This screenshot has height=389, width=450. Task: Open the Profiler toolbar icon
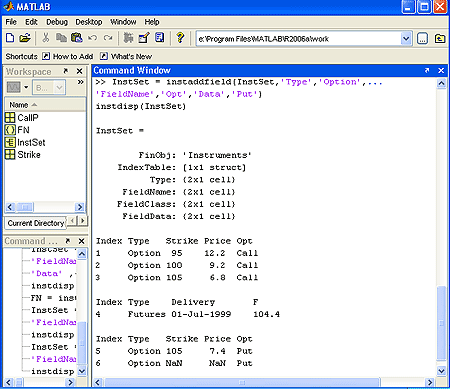point(160,38)
